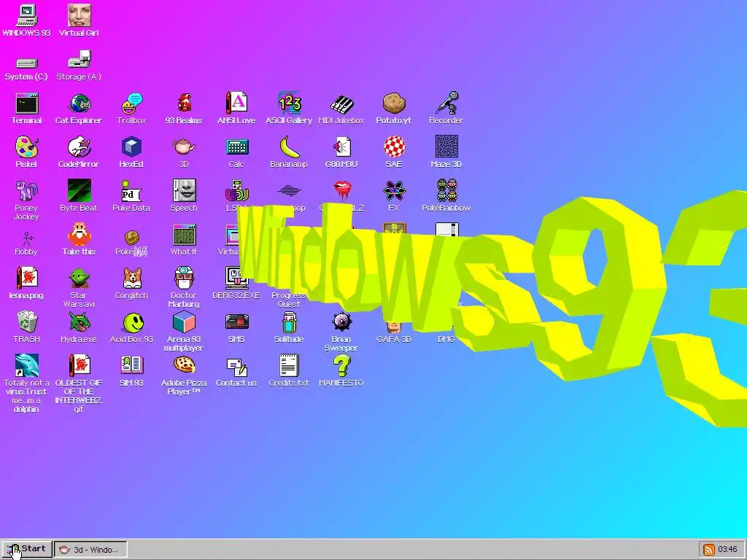The height and width of the screenshot is (560, 747).
Task: Launch the Corglitch corgi icon
Action: 131,278
